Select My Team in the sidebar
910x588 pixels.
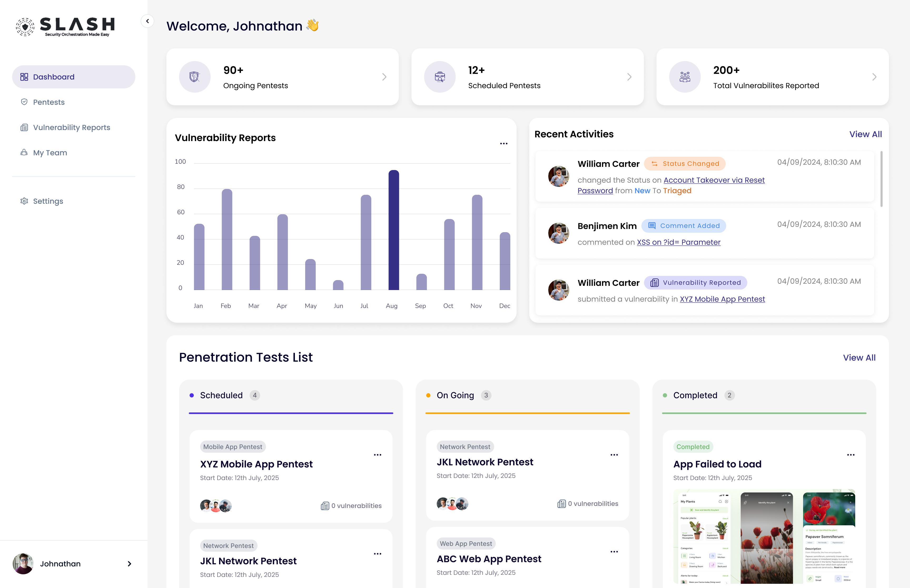[43, 152]
